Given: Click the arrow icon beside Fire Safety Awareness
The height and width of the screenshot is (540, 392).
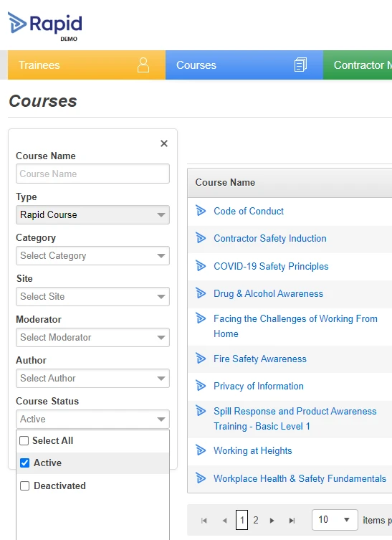Looking at the screenshot, I should (201, 358).
